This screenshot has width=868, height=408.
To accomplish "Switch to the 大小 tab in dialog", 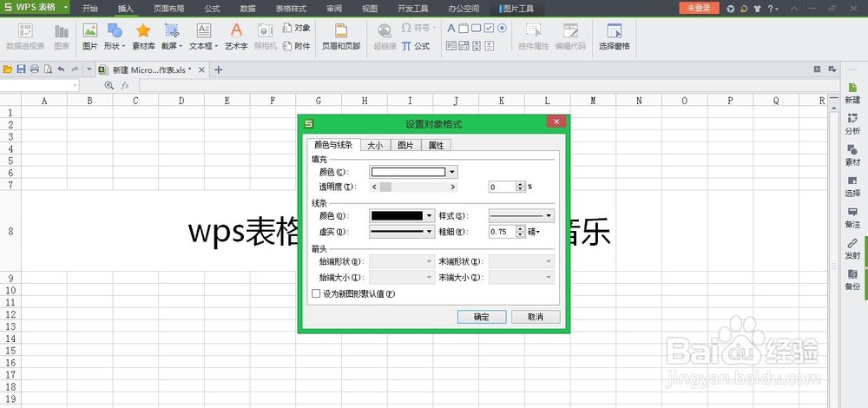I will pyautogui.click(x=375, y=145).
